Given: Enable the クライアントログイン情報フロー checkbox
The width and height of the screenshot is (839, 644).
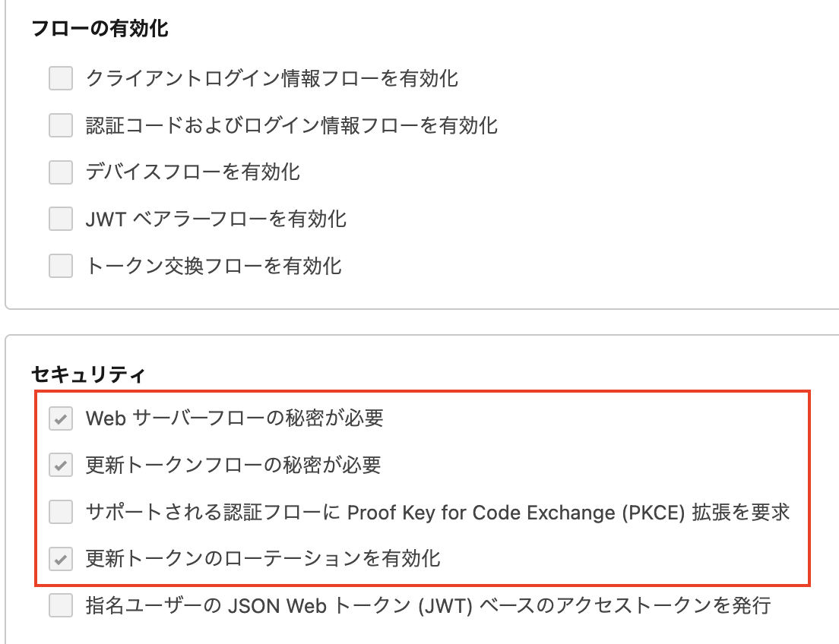Looking at the screenshot, I should 61,78.
